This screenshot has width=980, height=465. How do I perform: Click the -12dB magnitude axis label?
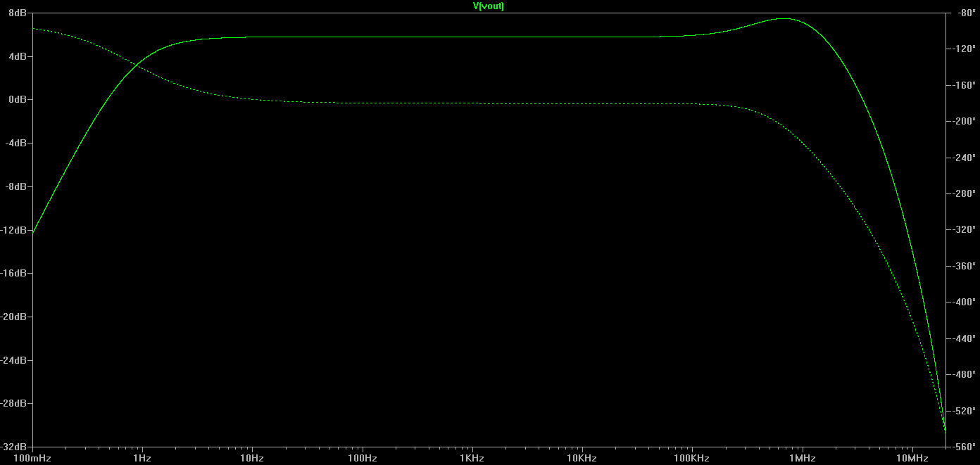(15, 230)
